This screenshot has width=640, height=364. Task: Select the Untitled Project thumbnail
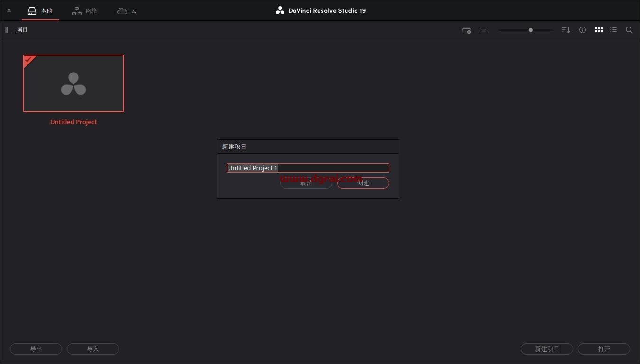73,83
